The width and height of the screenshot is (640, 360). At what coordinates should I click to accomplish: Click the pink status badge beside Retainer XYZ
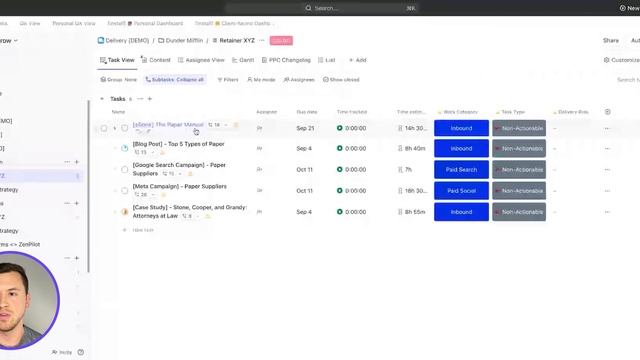point(281,40)
